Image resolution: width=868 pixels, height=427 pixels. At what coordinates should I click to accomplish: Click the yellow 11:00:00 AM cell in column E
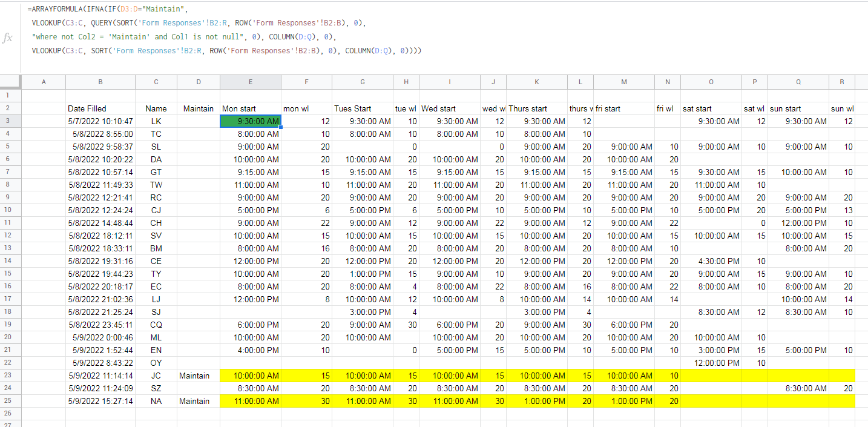click(251, 401)
